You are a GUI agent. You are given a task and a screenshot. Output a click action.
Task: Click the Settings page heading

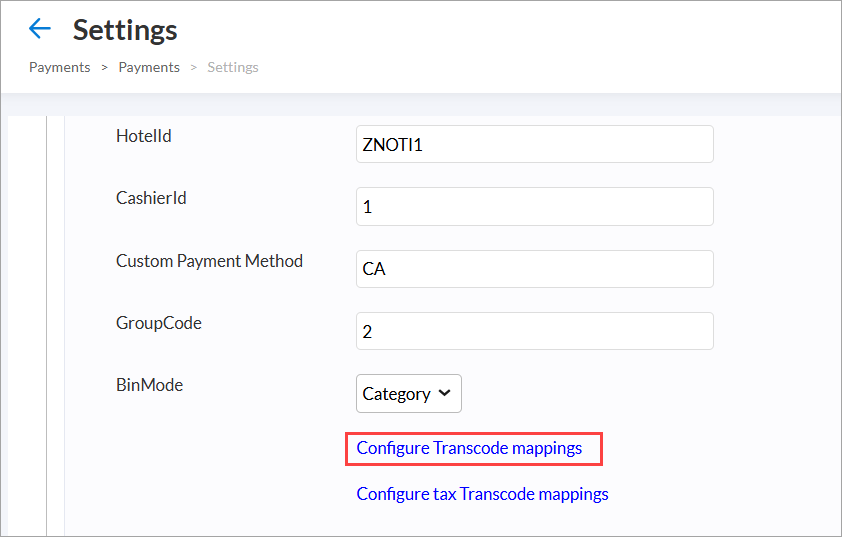[x=125, y=30]
